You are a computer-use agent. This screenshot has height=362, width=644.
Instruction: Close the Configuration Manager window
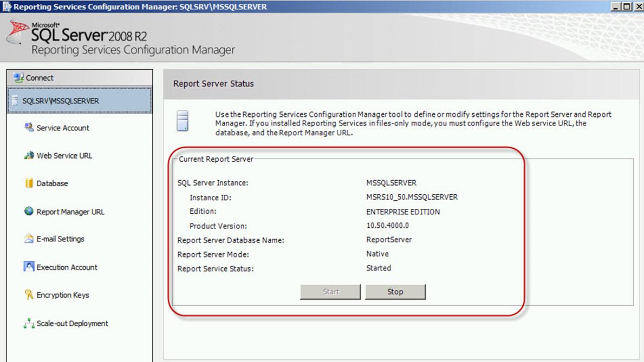pyautogui.click(x=638, y=6)
